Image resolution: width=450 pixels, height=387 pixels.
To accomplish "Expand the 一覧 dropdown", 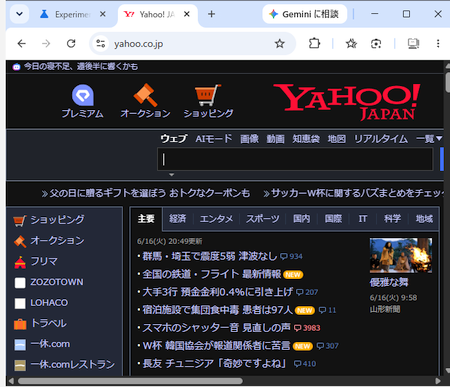I will pyautogui.click(x=429, y=139).
